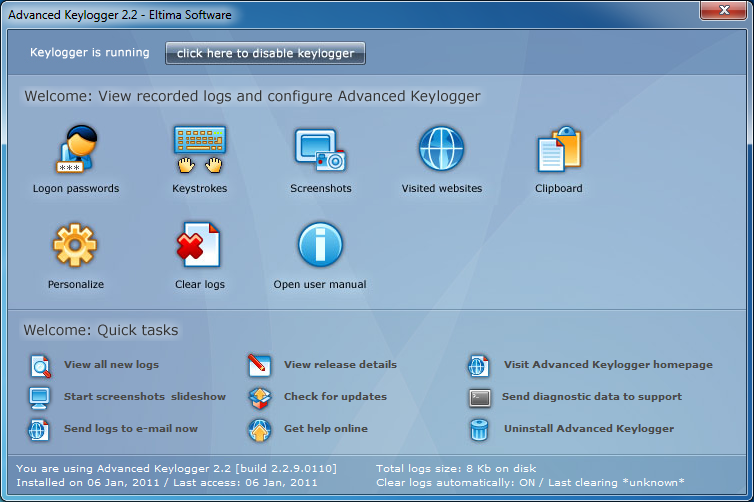Click globe page icon beside Visit homepage

[x=478, y=366]
